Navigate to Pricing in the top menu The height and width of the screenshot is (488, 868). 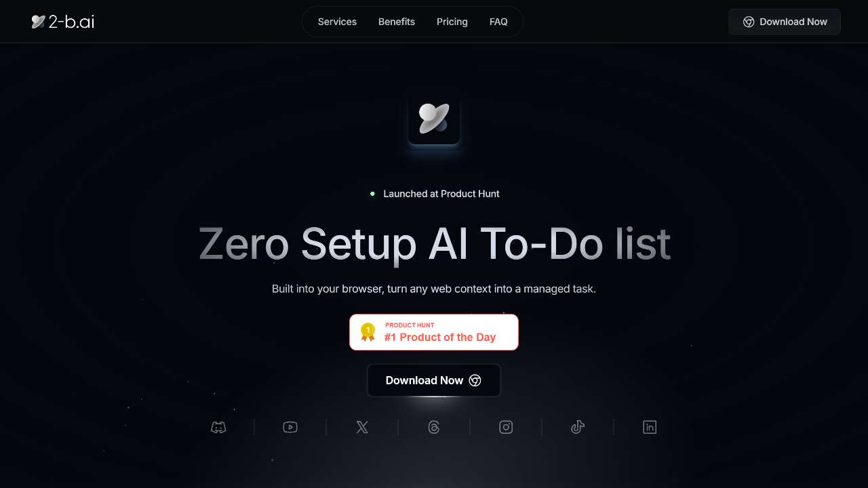(x=452, y=22)
